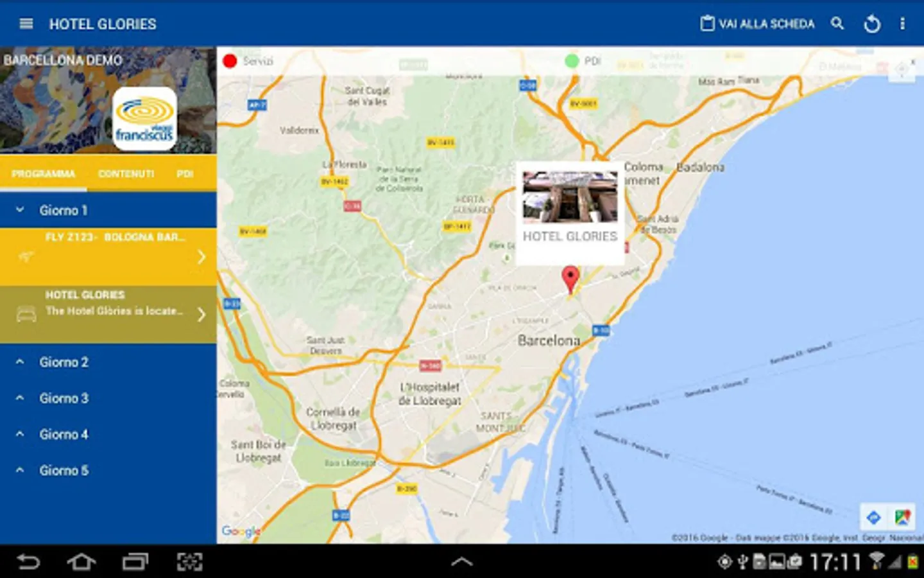This screenshot has height=578, width=924.
Task: Click Sant Boi de Llobregat map label
Action: [259, 451]
